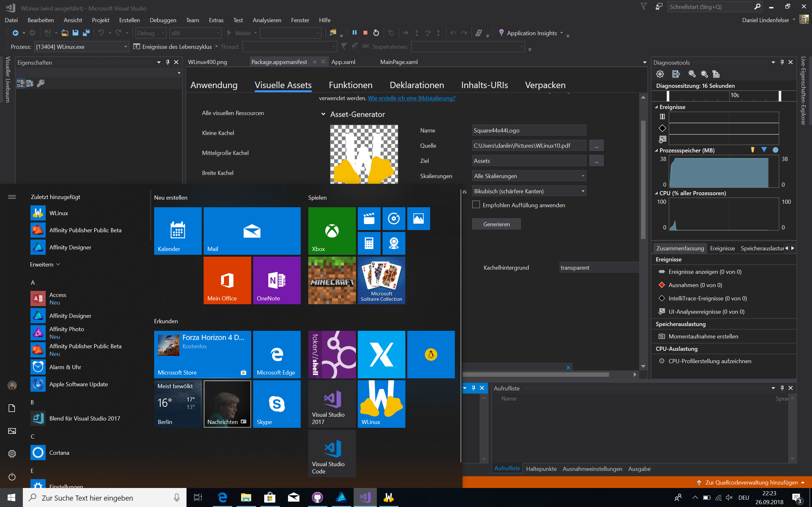The height and width of the screenshot is (507, 812).
Task: Open Diagnosetools settings gear
Action: click(660, 74)
